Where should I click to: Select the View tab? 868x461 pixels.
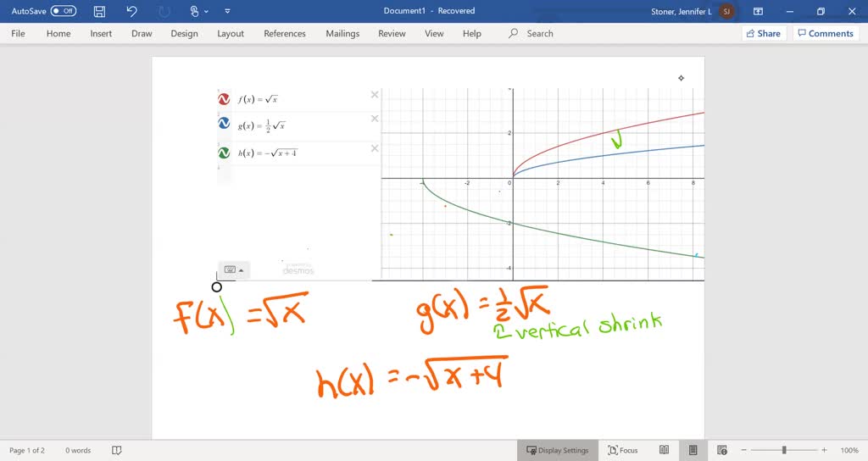coord(434,33)
